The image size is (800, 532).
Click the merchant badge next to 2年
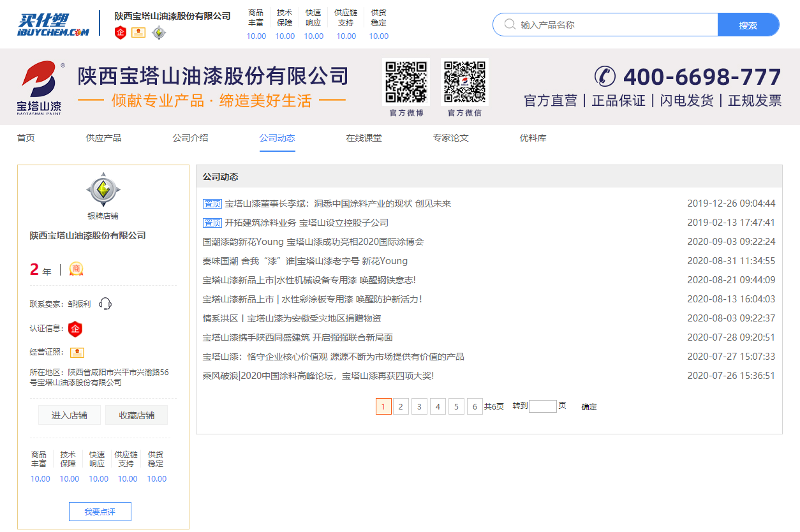click(x=77, y=269)
